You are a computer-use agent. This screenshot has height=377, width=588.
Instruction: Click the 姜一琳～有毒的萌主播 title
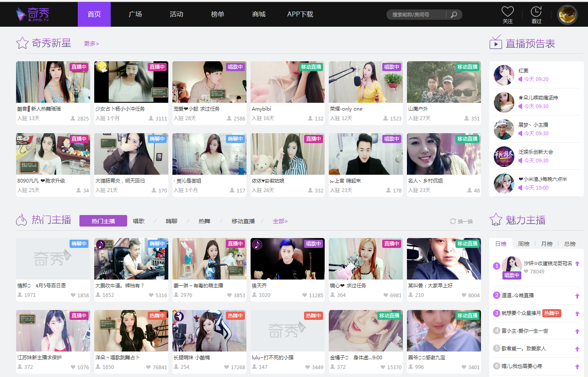click(x=198, y=286)
